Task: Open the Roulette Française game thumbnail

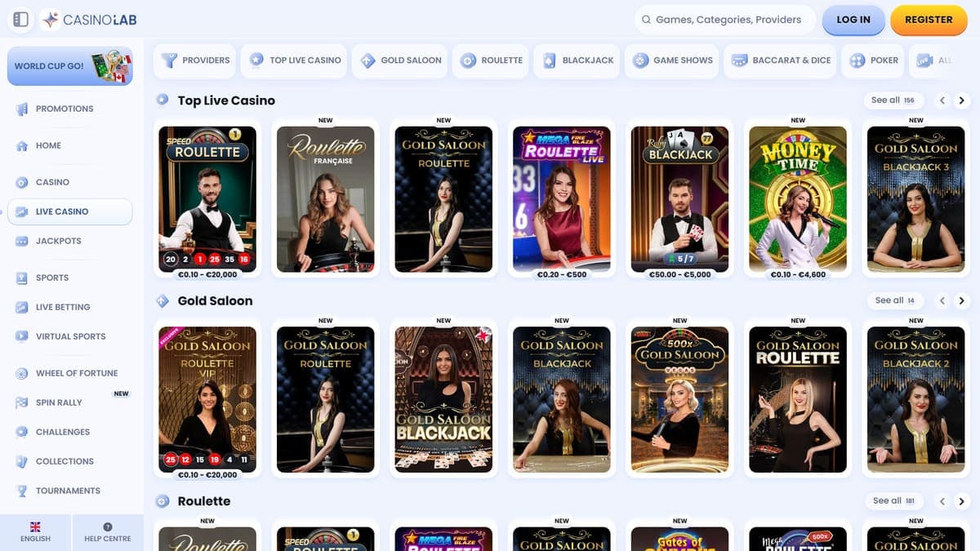Action: [326, 199]
